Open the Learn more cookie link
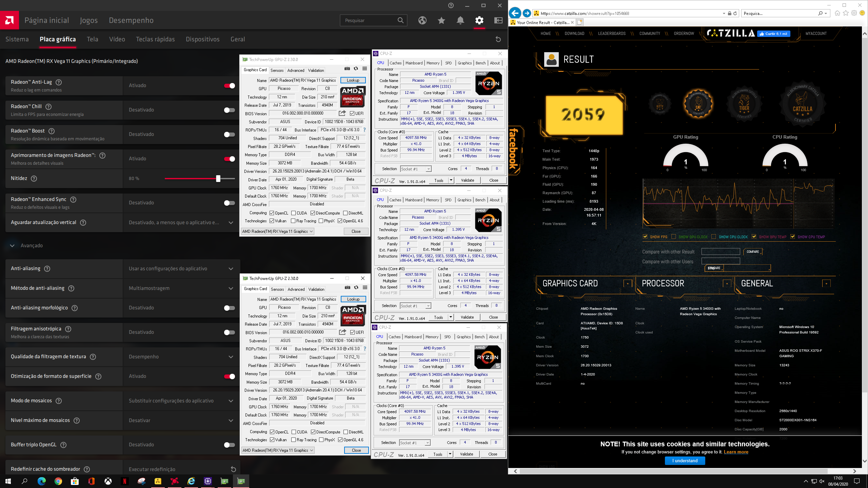 [x=736, y=452]
